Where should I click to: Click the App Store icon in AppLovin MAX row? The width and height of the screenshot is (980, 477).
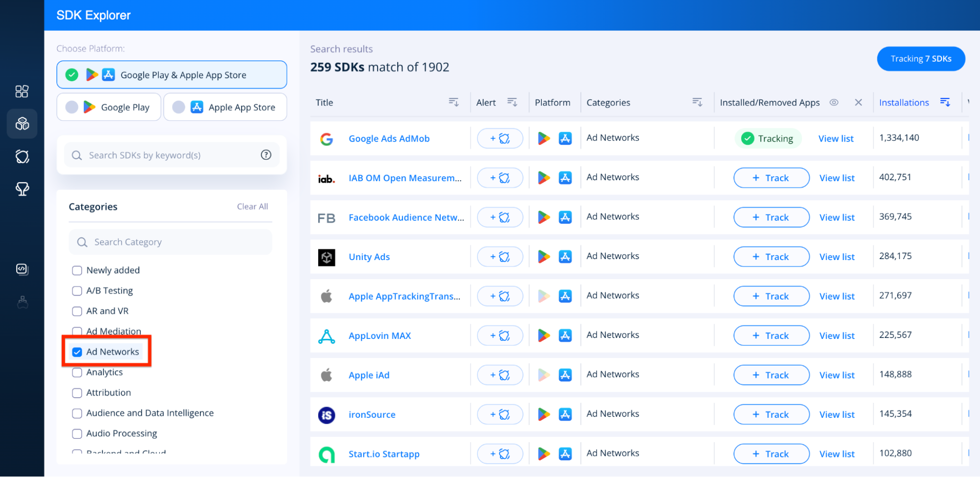point(565,335)
